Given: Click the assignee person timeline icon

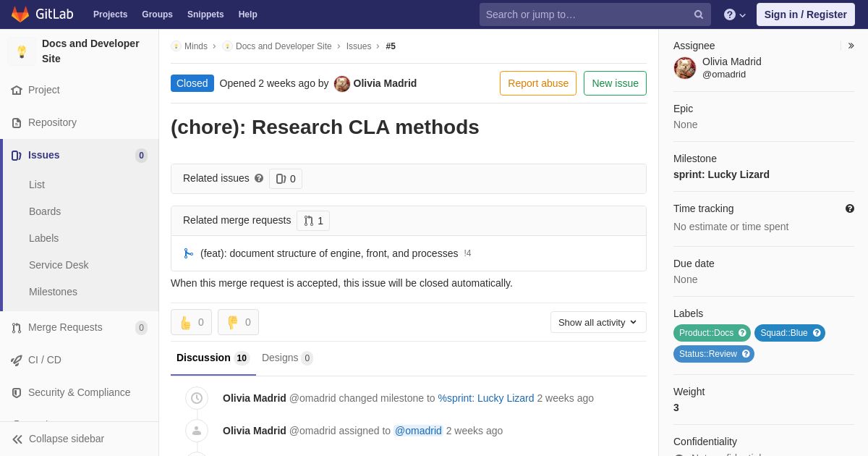Looking at the screenshot, I should tap(197, 431).
